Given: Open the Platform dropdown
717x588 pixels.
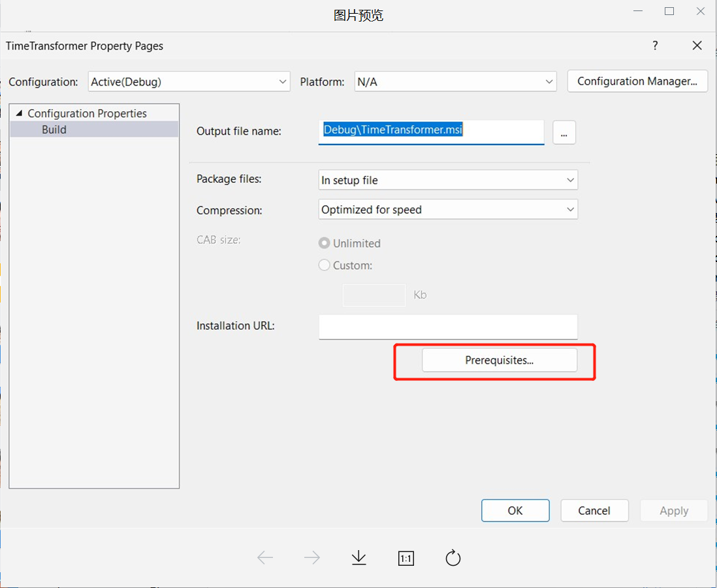Looking at the screenshot, I should (455, 82).
